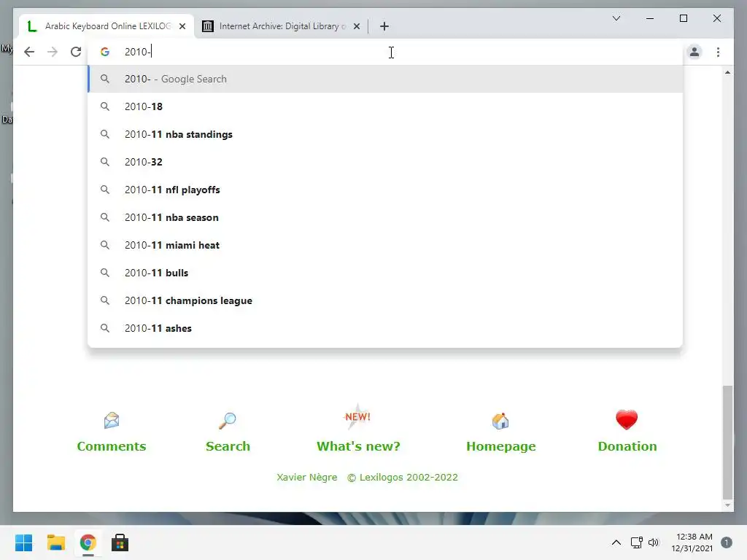
Task: Open the Comments link
Action: [112, 446]
